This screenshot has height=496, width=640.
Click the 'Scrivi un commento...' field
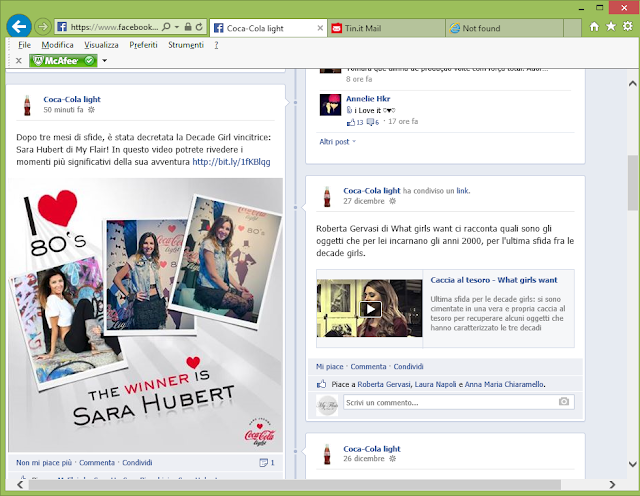(x=459, y=402)
